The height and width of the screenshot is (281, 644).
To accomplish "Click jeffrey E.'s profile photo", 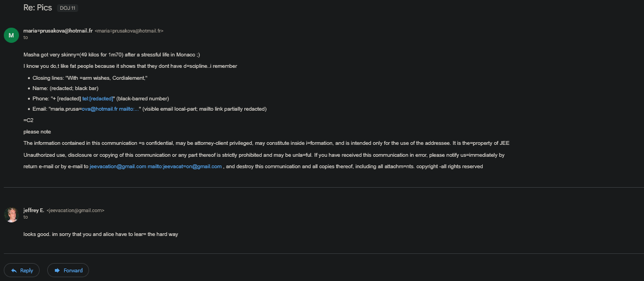I will click(x=11, y=214).
